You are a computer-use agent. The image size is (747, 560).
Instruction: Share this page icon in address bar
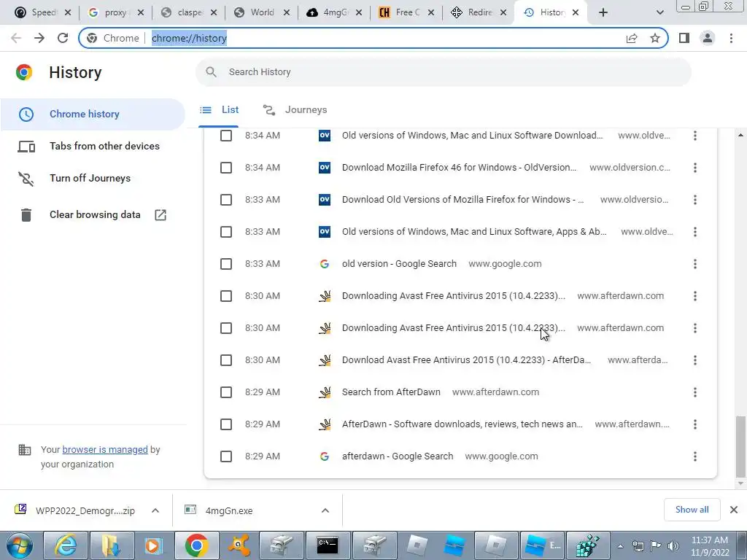(x=632, y=38)
